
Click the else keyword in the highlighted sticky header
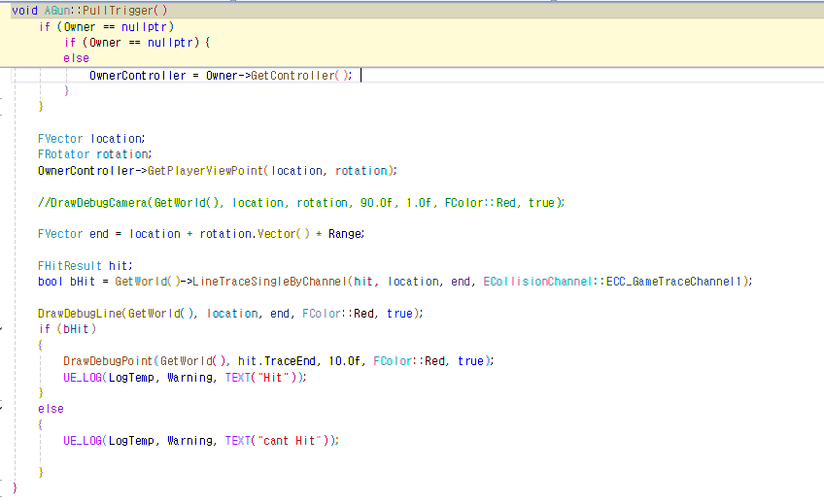tap(76, 58)
